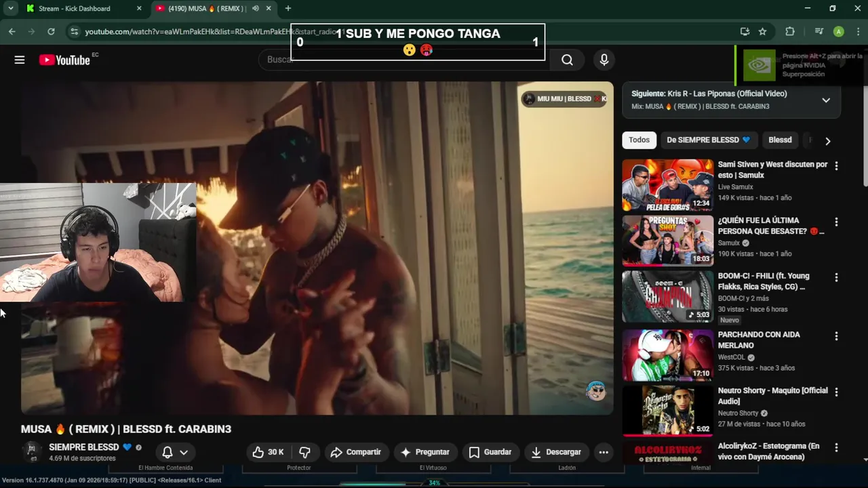This screenshot has height=488, width=868.
Task: Click the Preguntar button
Action: coord(425,452)
